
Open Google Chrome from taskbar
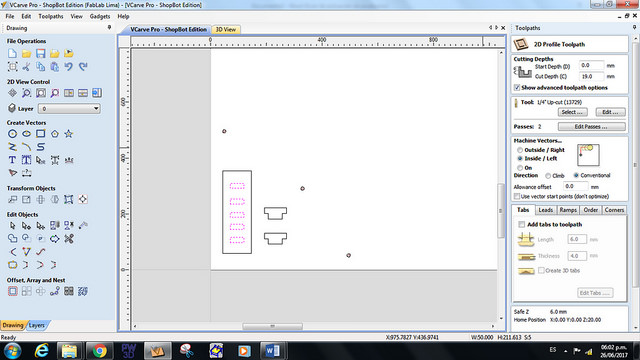(x=99, y=351)
